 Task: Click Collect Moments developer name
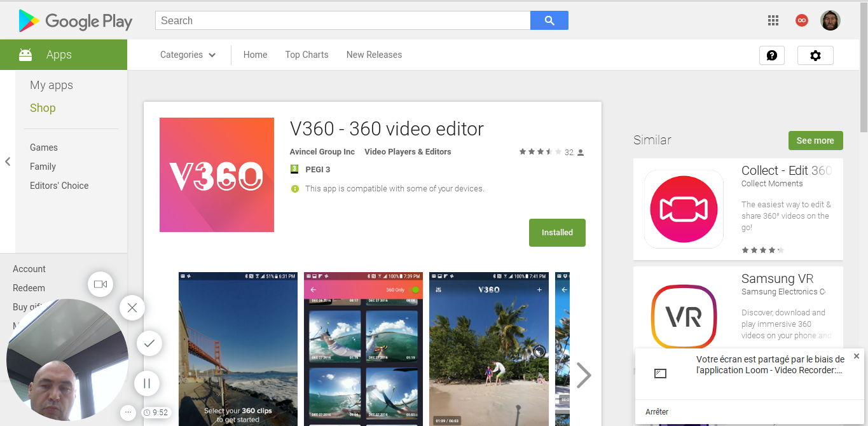pos(772,184)
